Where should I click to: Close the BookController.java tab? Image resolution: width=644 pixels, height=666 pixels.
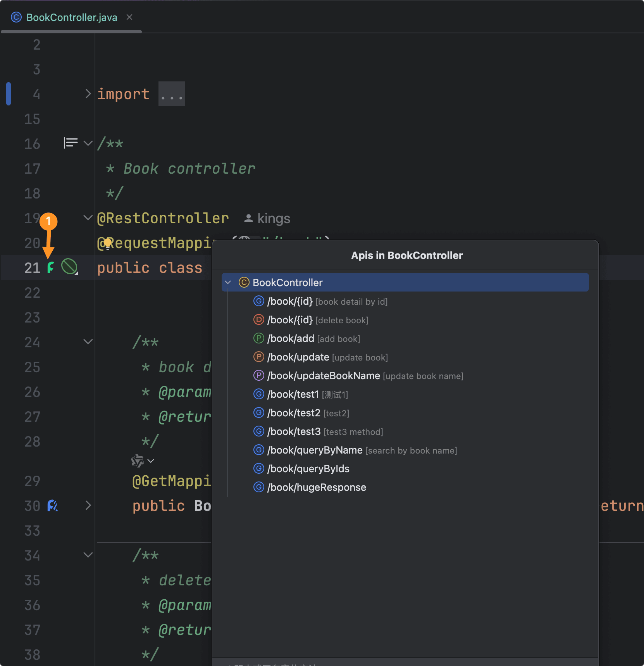129,17
